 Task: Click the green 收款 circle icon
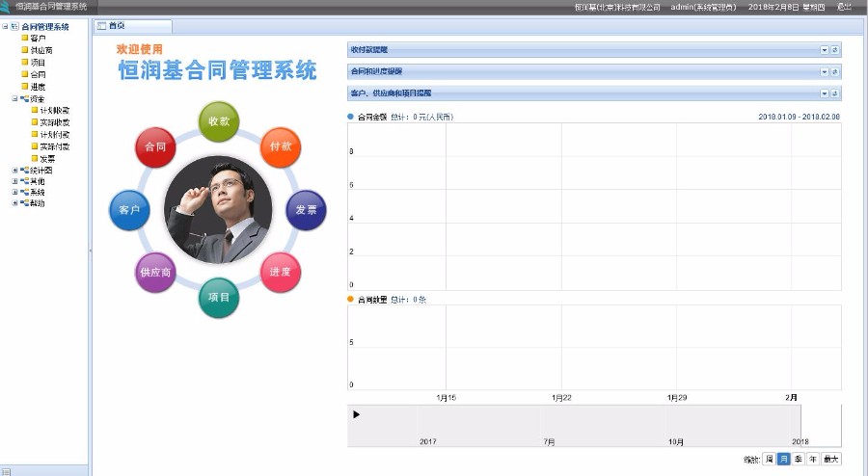click(219, 121)
